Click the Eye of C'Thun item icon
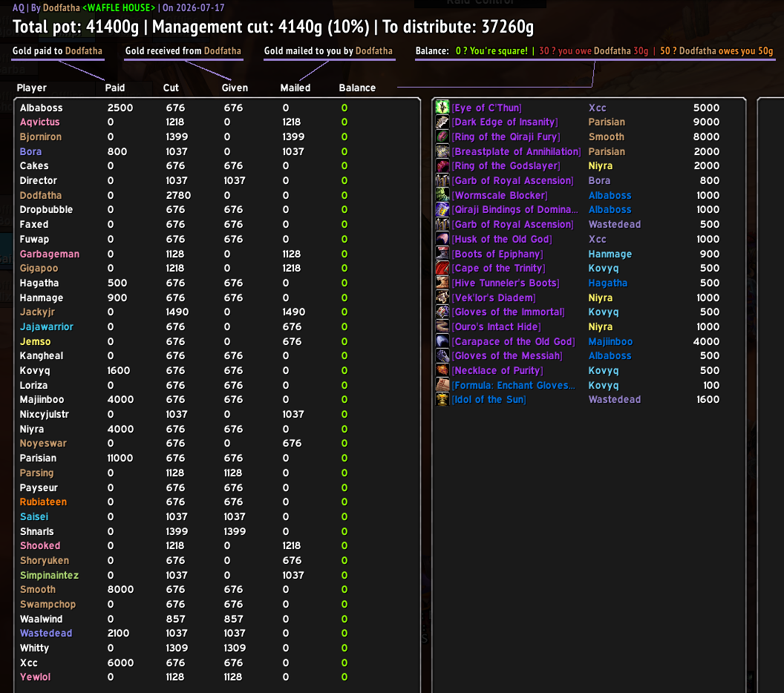 coord(442,108)
